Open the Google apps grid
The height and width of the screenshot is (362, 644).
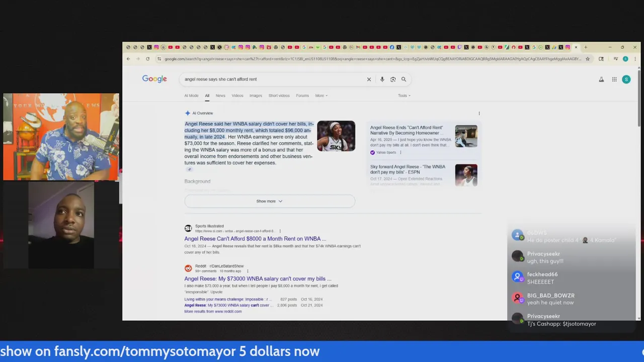[x=614, y=79]
